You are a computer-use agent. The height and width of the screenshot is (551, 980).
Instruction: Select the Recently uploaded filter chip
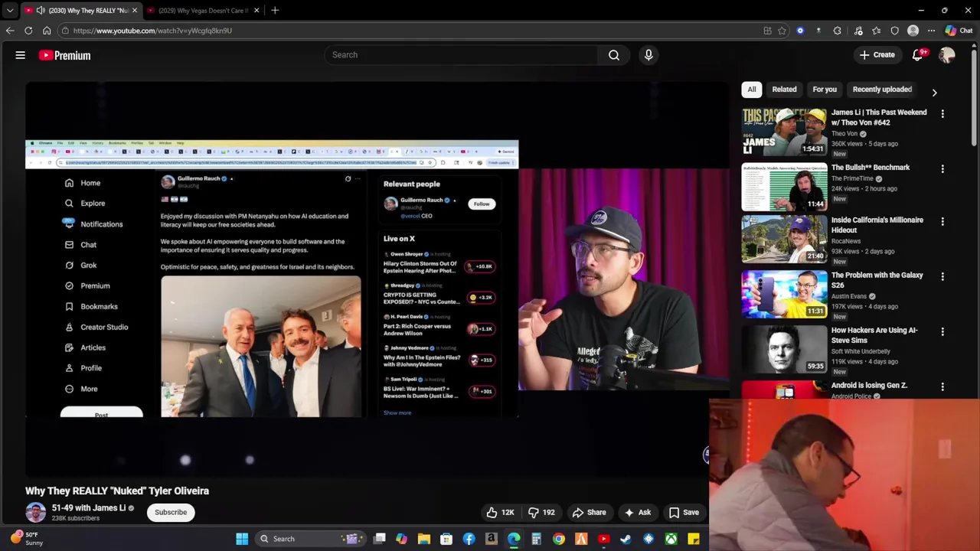point(882,90)
